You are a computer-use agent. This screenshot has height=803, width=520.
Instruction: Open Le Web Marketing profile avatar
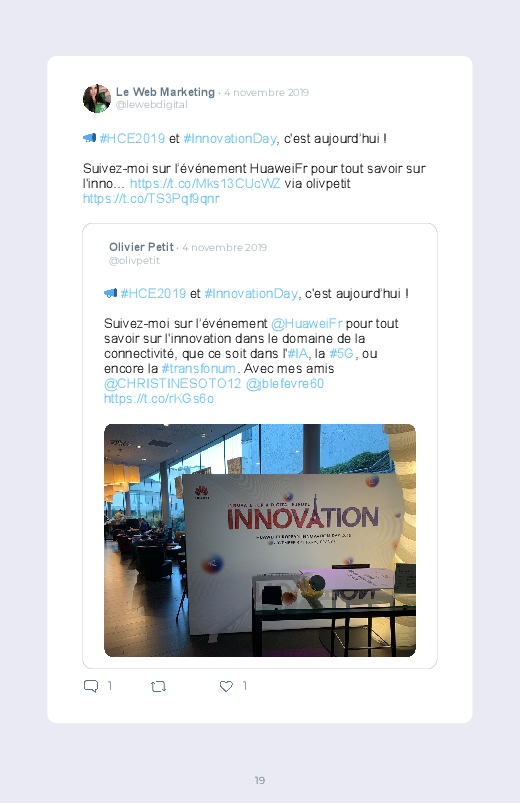click(x=97, y=98)
